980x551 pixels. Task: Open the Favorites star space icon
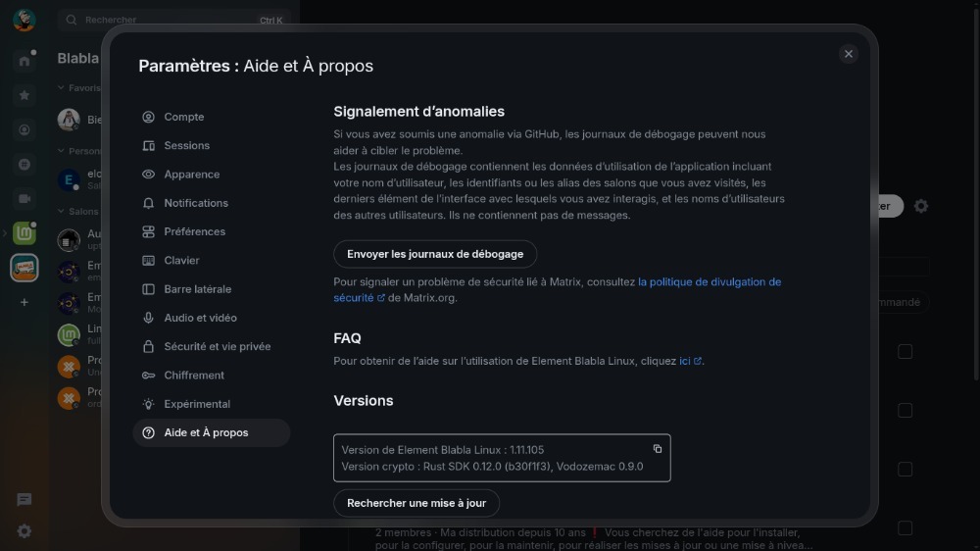[x=24, y=95]
